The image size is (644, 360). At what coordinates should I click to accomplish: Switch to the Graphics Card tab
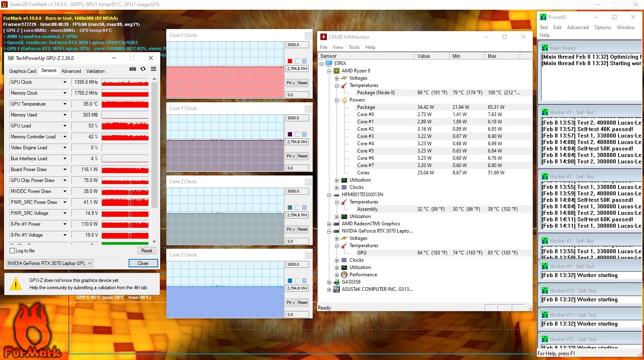pyautogui.click(x=23, y=71)
